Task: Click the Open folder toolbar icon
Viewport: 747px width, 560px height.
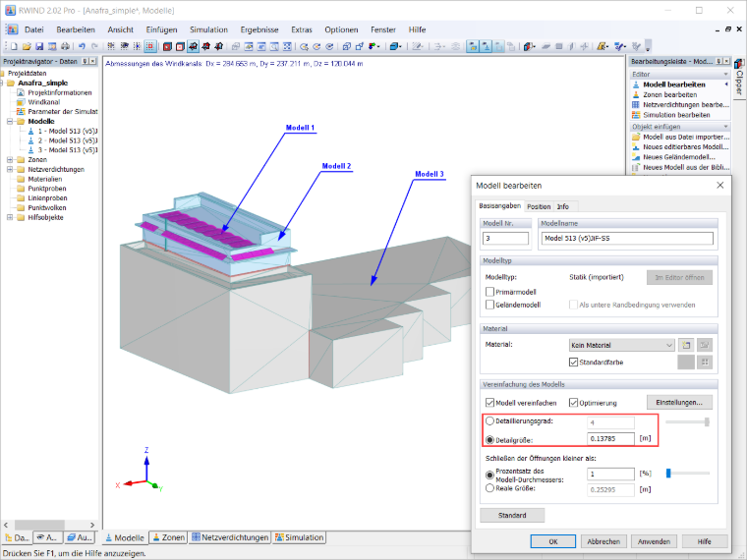Action: point(27,46)
